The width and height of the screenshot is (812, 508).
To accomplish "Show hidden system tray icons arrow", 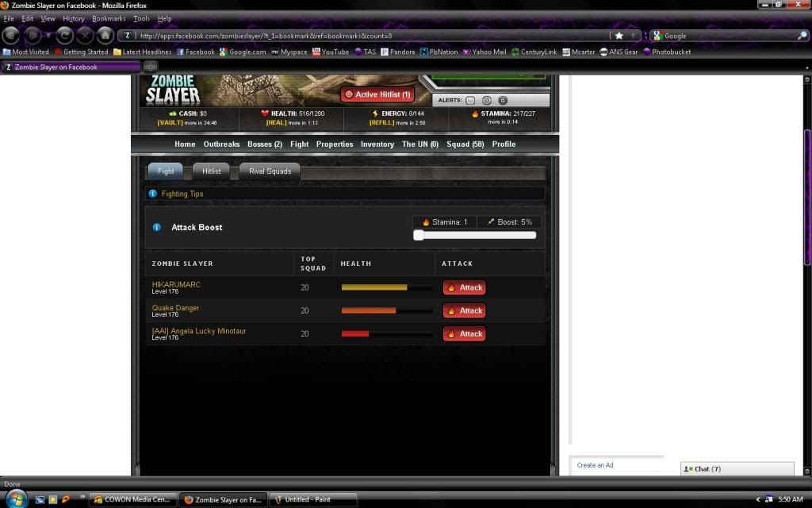I will click(x=757, y=499).
